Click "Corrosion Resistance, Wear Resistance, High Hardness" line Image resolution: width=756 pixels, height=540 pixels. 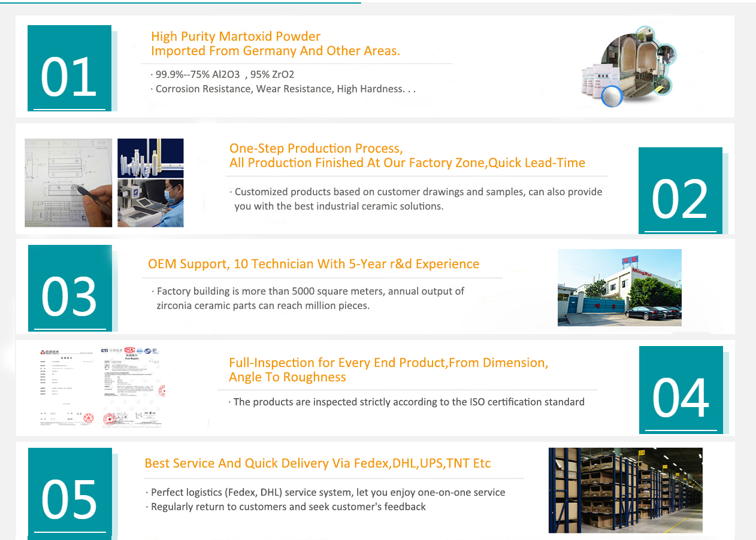[x=283, y=89]
